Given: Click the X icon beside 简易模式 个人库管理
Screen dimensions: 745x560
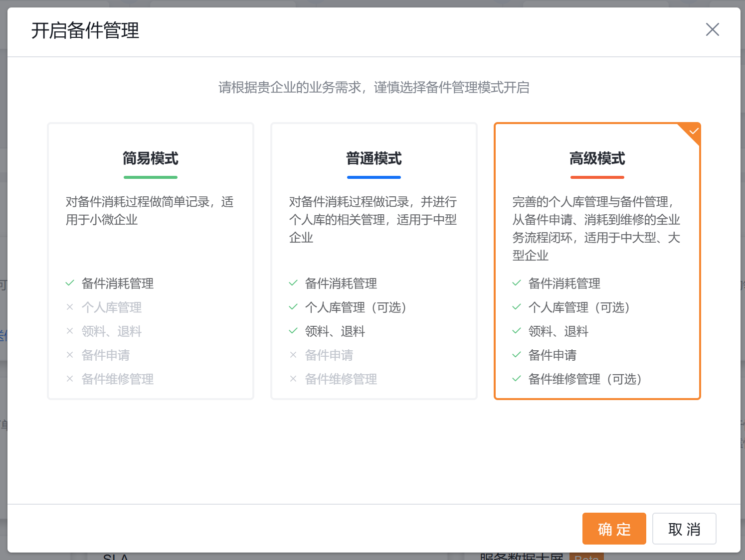Looking at the screenshot, I should pyautogui.click(x=70, y=307).
